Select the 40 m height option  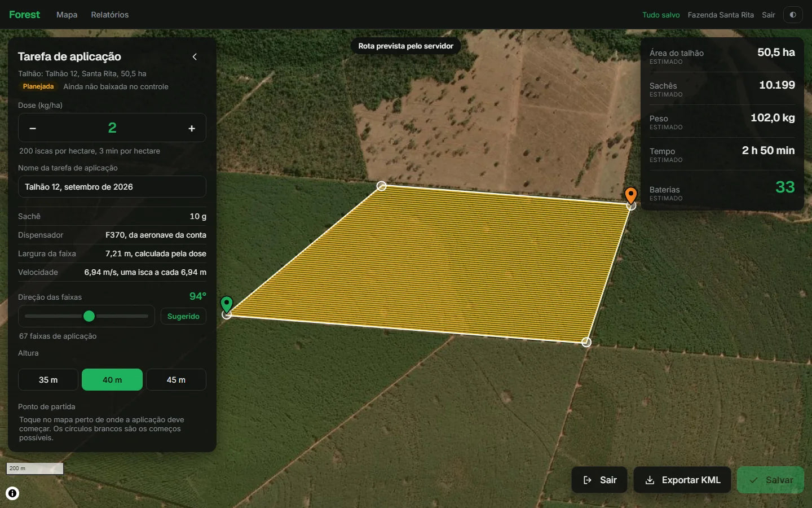point(112,380)
